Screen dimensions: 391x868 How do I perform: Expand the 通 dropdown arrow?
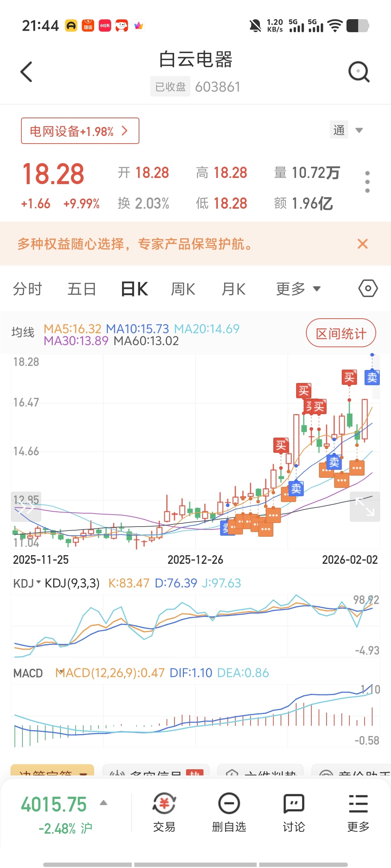(359, 130)
